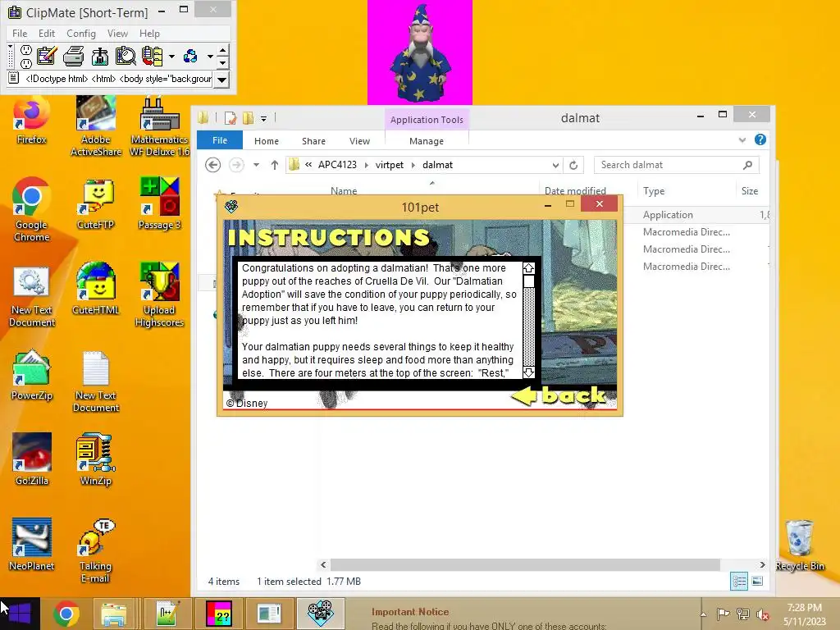
Task: Expand address bar history dropdown
Action: click(555, 165)
